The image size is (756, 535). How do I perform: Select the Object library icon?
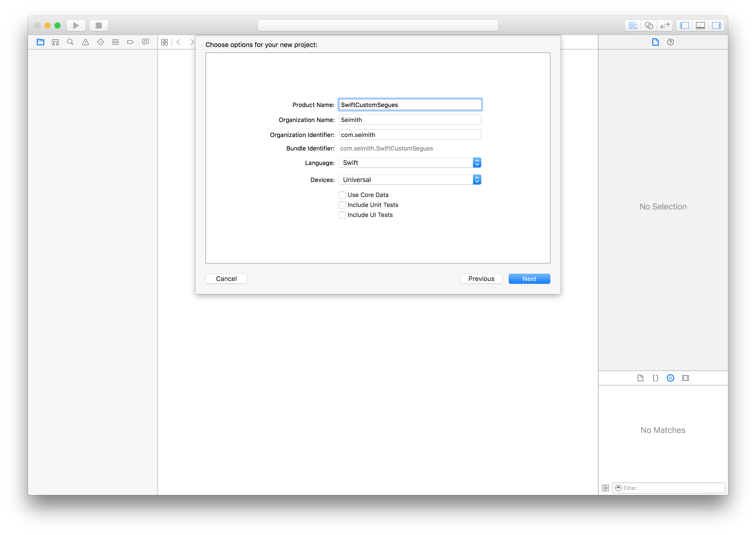coord(670,378)
